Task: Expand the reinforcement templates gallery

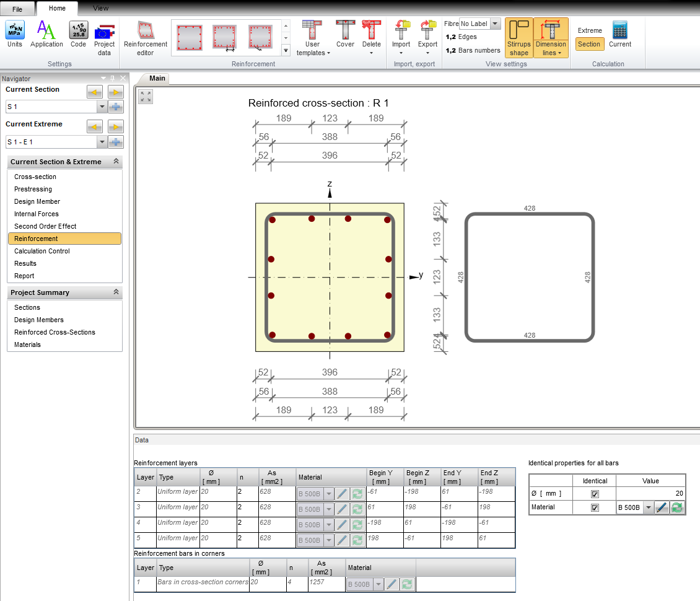Action: click(x=286, y=50)
